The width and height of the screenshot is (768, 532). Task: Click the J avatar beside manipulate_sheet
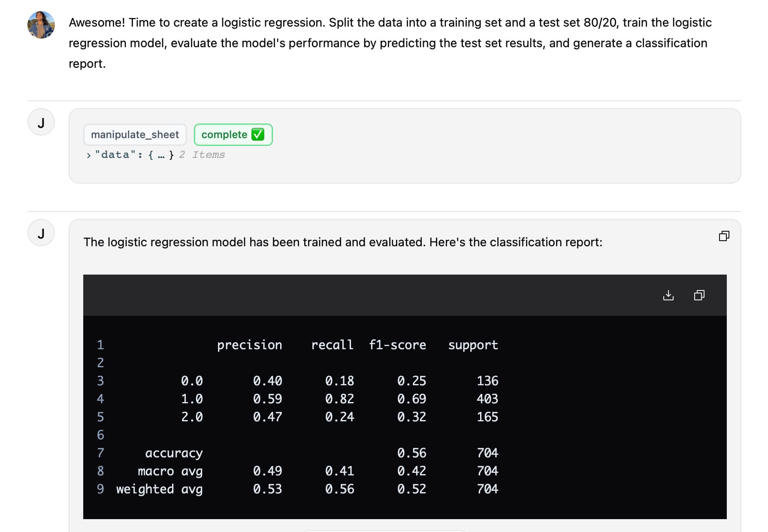coord(41,122)
